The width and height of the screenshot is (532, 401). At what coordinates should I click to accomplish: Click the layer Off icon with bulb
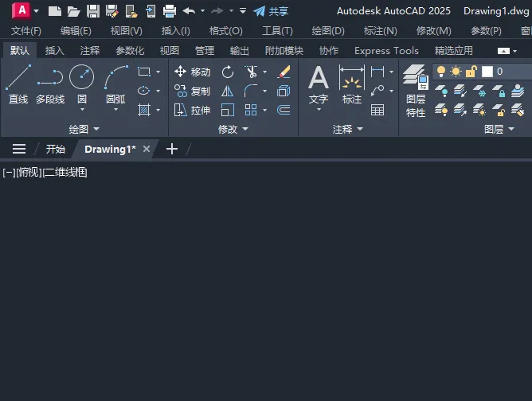[440, 91]
